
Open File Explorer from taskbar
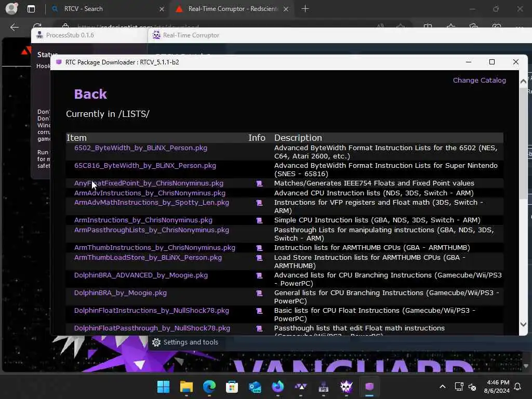click(x=187, y=387)
